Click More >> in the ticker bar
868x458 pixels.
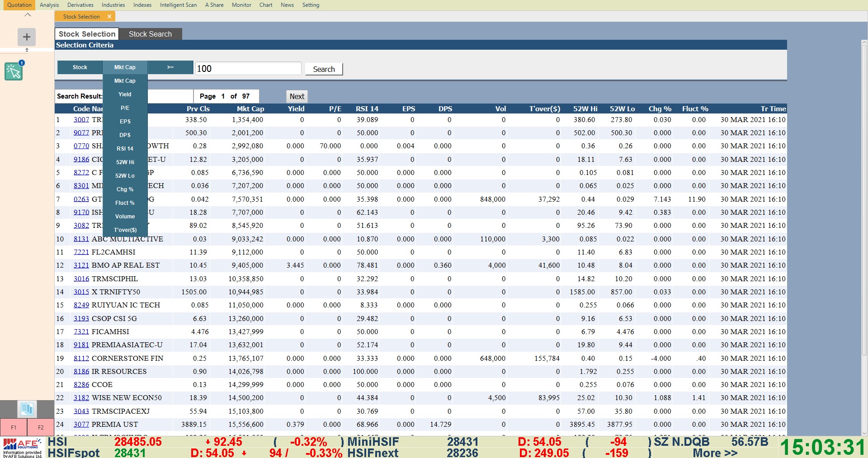coord(715,453)
